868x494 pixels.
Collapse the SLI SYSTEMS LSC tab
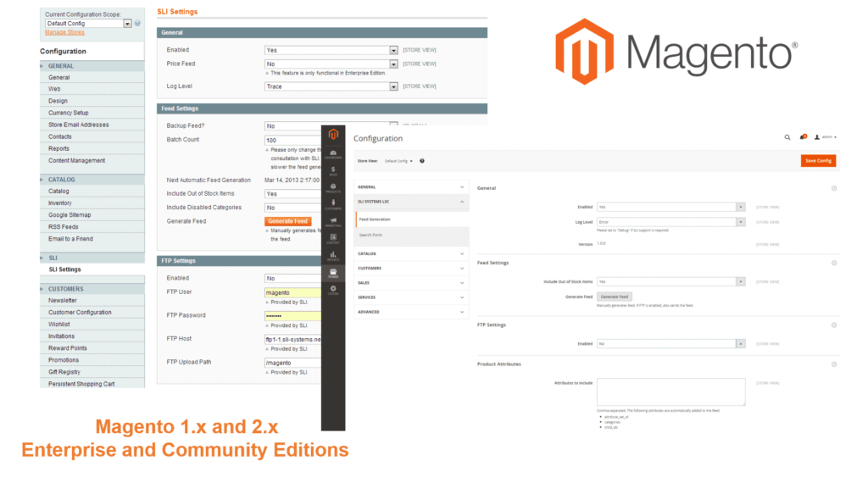click(x=411, y=202)
